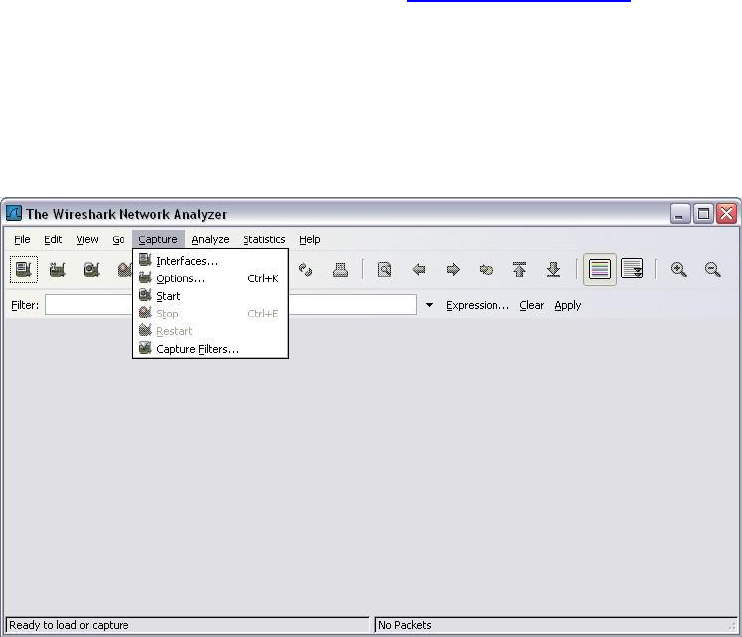
Task: Click the Expression... button
Action: tap(477, 305)
